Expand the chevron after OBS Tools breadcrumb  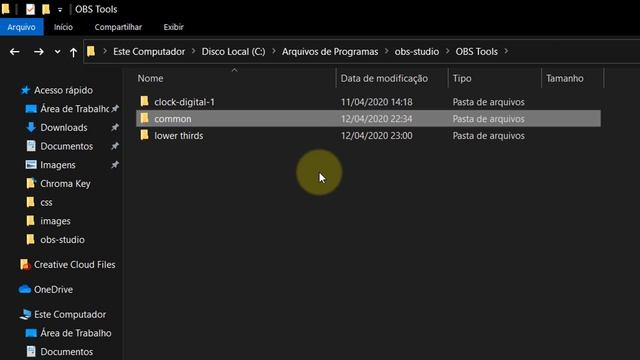click(x=507, y=51)
